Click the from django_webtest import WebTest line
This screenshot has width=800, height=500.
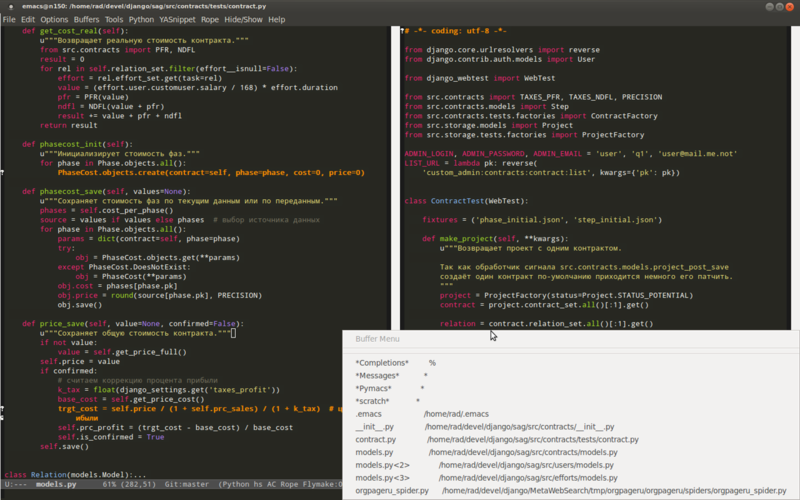pyautogui.click(x=480, y=78)
